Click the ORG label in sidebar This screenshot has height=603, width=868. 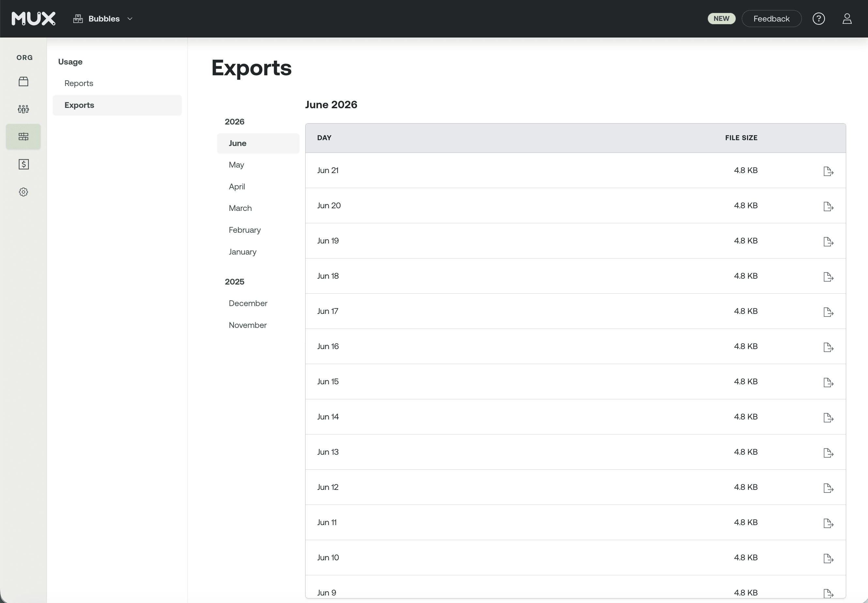pyautogui.click(x=24, y=58)
